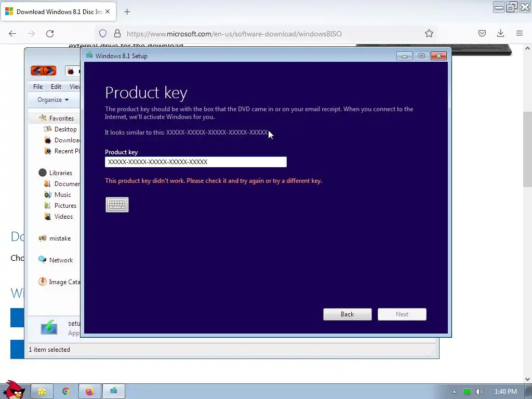Select Documents library in Explorer sidebar
The height and width of the screenshot is (399, 532).
(x=62, y=183)
